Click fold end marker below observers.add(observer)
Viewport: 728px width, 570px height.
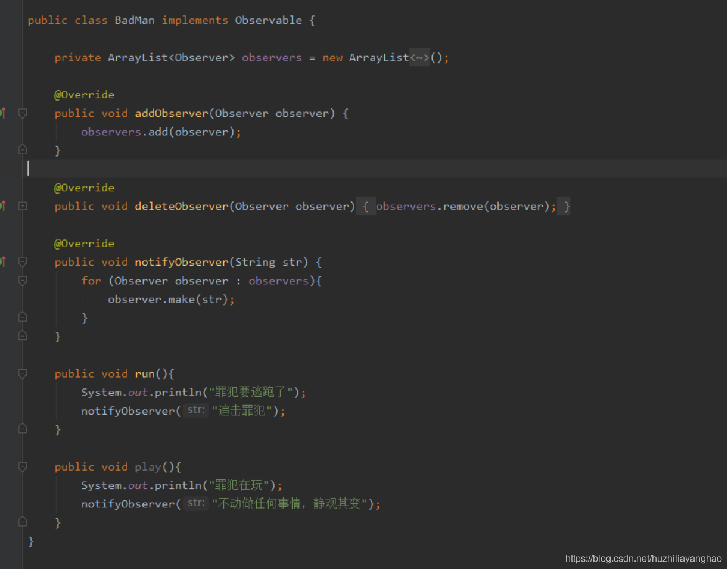tap(23, 149)
